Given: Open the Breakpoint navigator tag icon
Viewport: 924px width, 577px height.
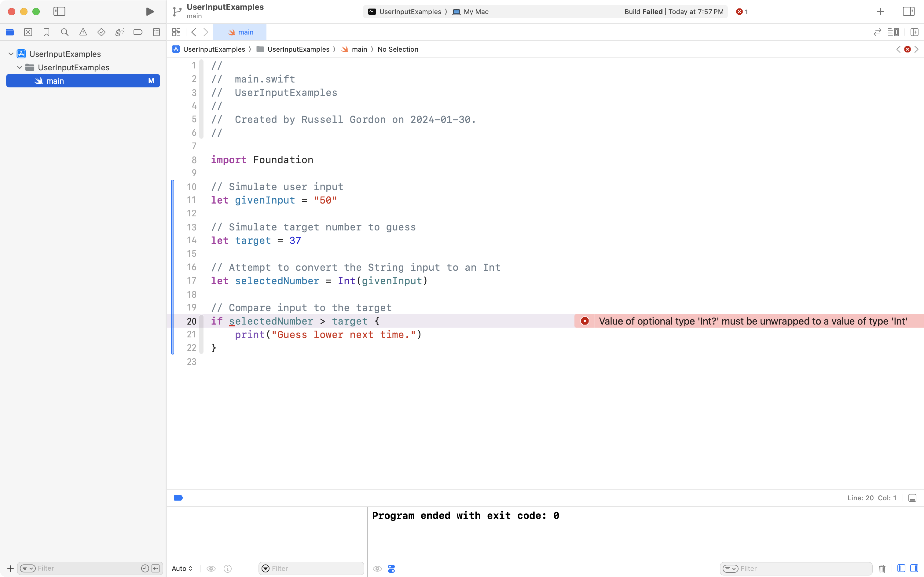Looking at the screenshot, I should tap(138, 32).
